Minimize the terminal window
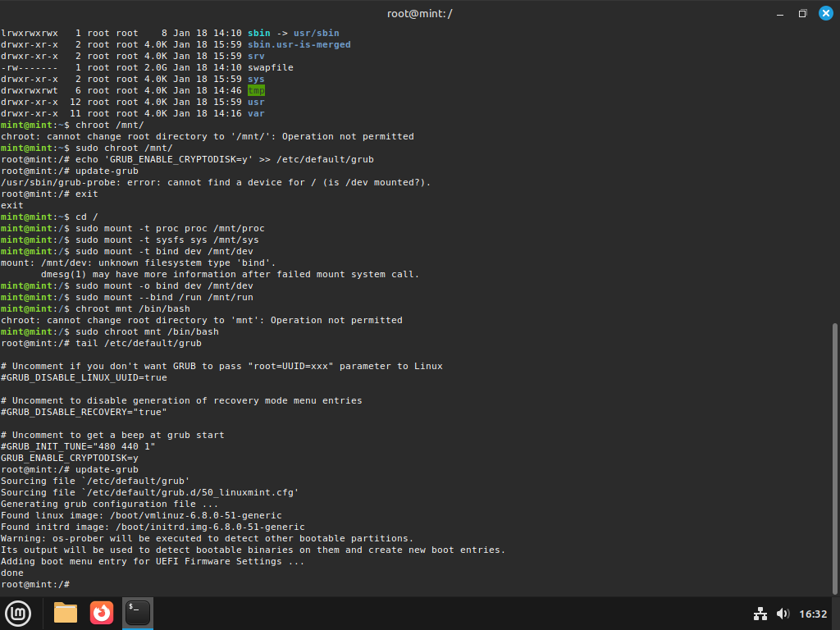Viewport: 840px width, 630px height. 779,13
